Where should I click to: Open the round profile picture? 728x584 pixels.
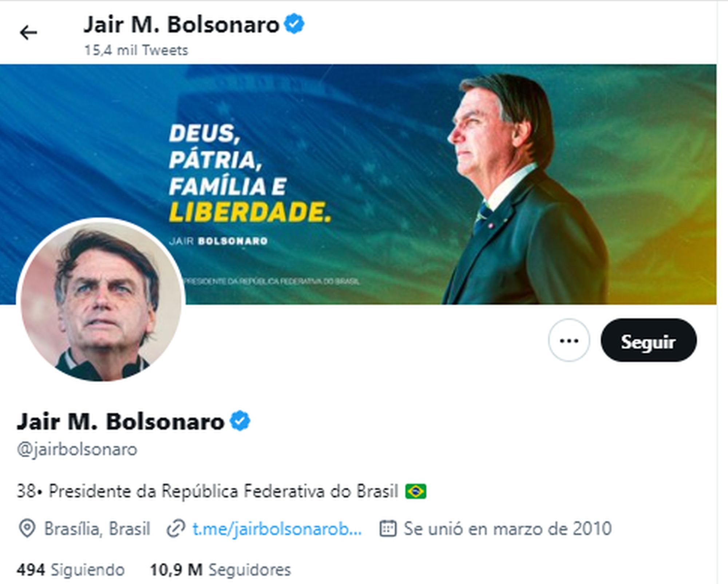pyautogui.click(x=101, y=300)
